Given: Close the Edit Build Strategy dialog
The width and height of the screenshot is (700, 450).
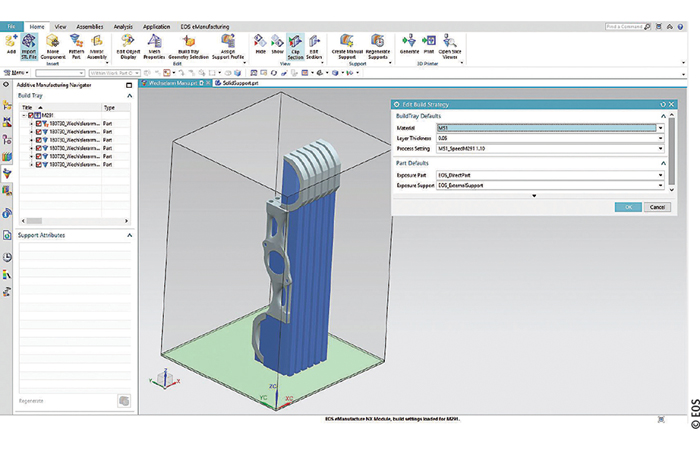Looking at the screenshot, I should click(x=671, y=104).
